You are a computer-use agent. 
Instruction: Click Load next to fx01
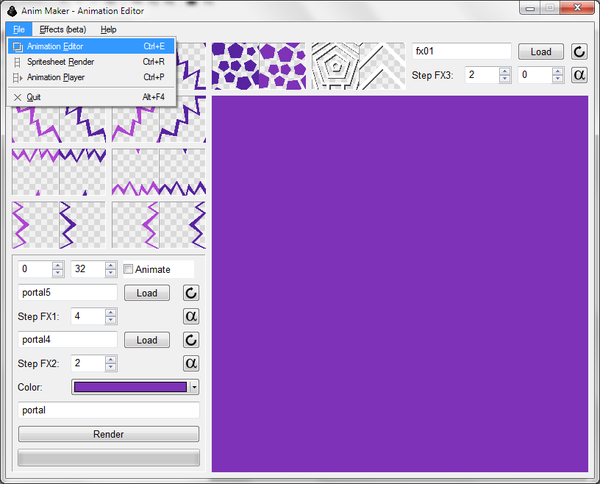click(x=541, y=52)
